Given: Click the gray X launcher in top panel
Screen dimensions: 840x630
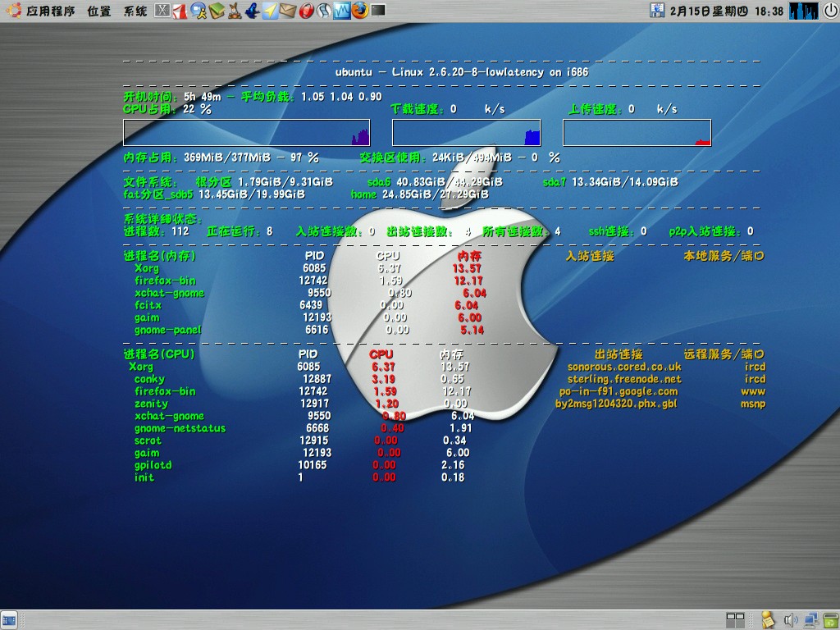Looking at the screenshot, I should point(162,10).
